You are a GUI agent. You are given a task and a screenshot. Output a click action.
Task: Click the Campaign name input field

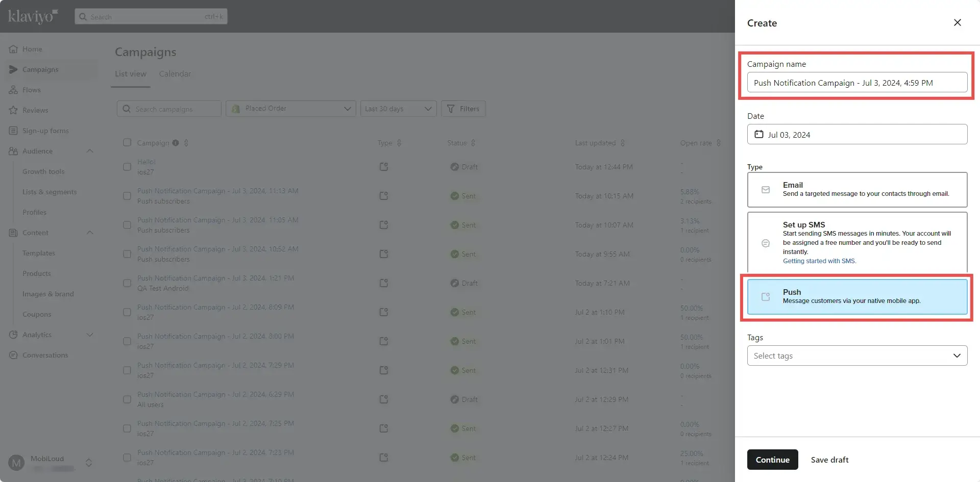[x=857, y=82]
